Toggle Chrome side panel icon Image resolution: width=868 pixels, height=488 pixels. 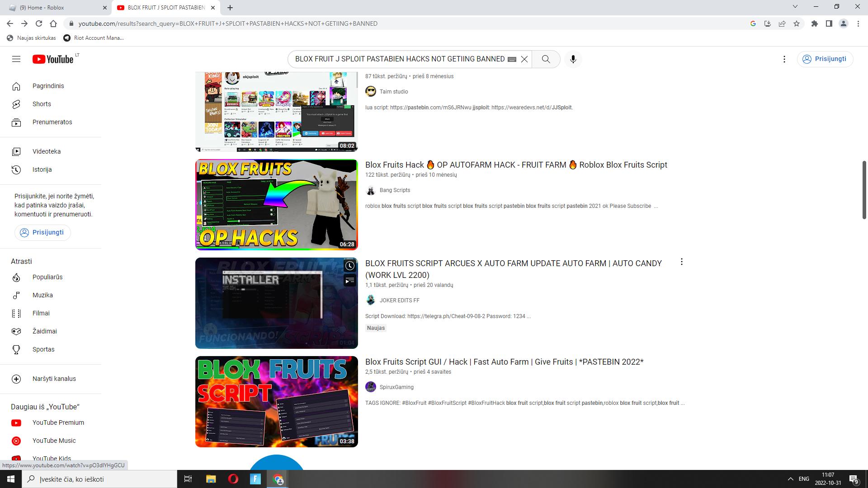tap(829, 23)
